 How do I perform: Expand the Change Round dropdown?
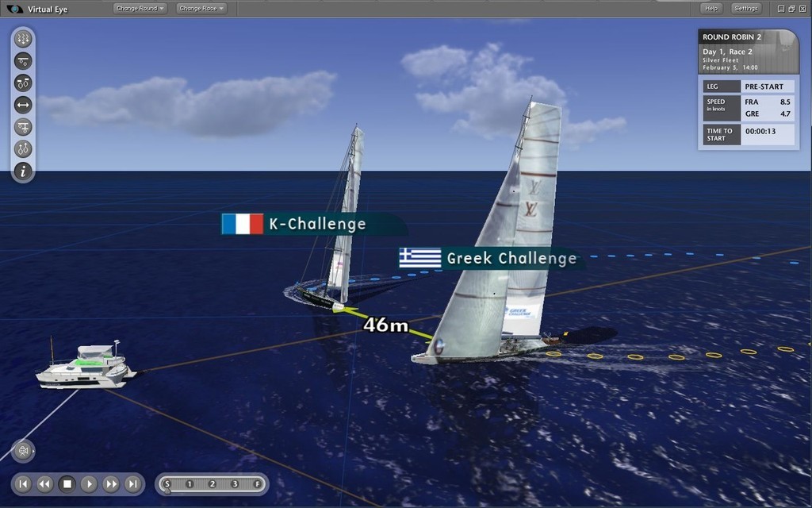pyautogui.click(x=140, y=8)
